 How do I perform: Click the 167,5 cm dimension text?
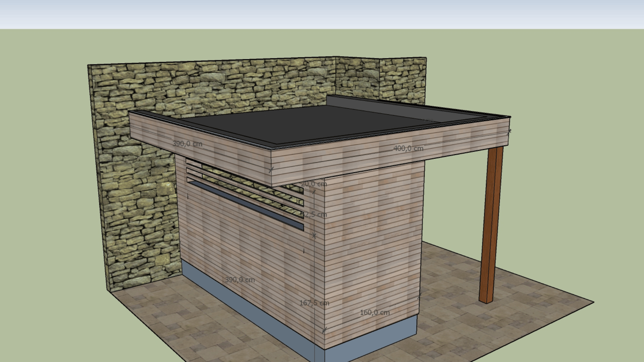[x=314, y=303]
